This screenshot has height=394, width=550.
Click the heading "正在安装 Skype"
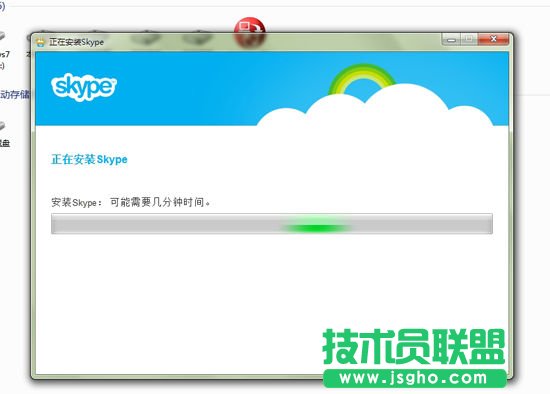click(x=89, y=159)
